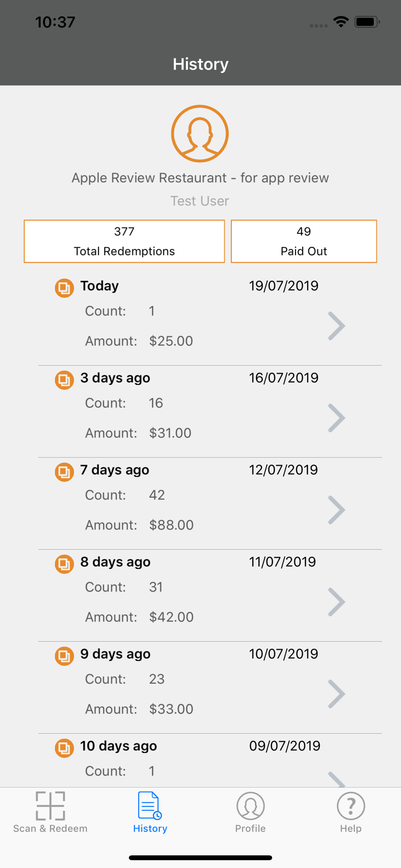Expand Today's redemption details chevron
401x868 pixels.
tap(337, 326)
